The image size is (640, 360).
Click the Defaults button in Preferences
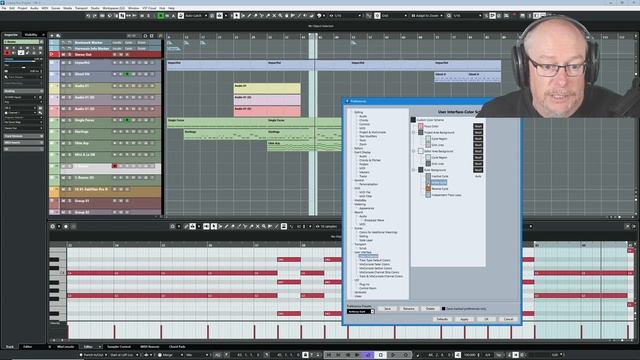[x=442, y=319]
